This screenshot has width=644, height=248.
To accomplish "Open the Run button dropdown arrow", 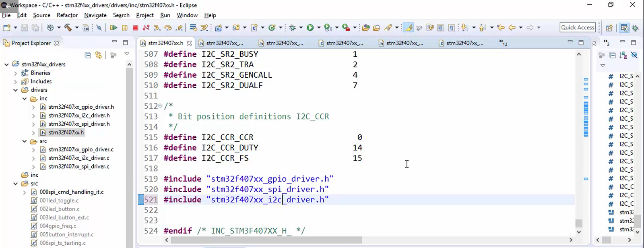I will pos(319,28).
